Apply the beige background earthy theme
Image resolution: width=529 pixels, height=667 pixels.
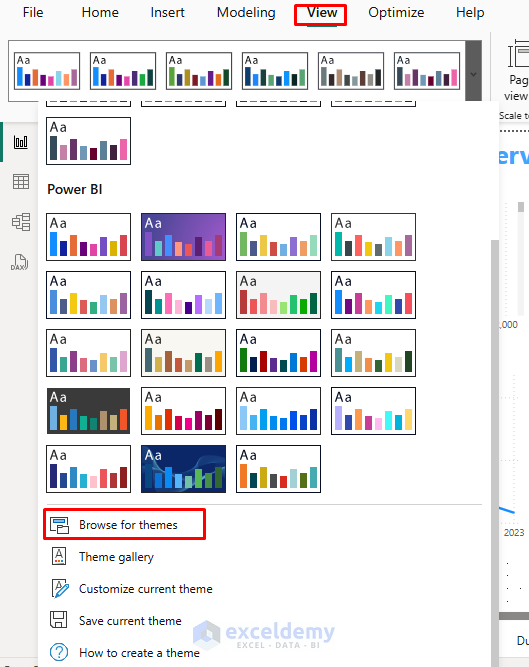[x=183, y=353]
